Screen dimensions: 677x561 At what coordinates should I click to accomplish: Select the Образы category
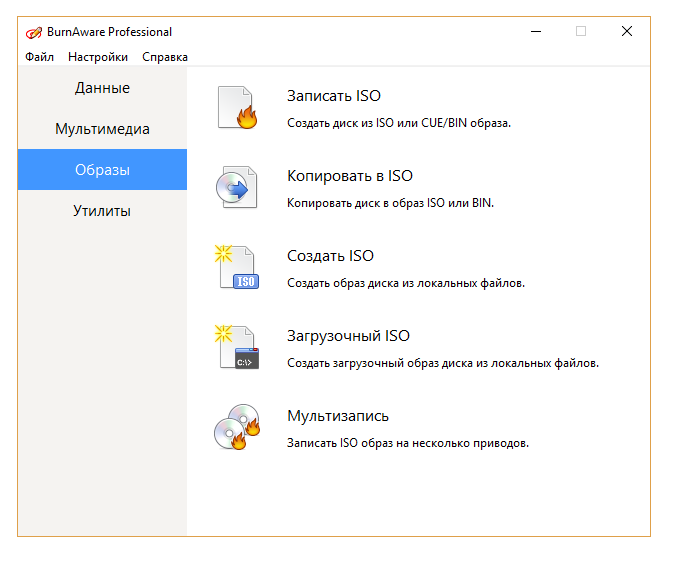[102, 170]
